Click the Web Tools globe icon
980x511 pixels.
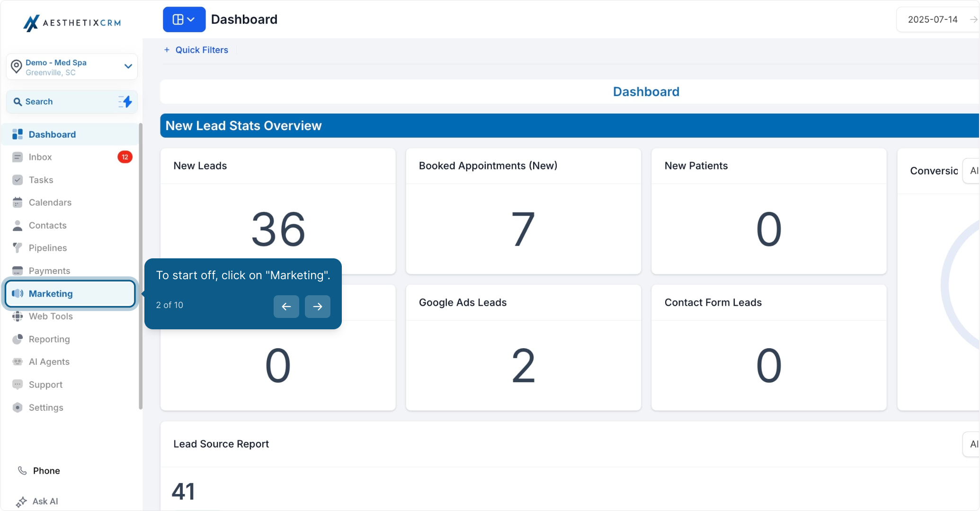click(x=18, y=316)
